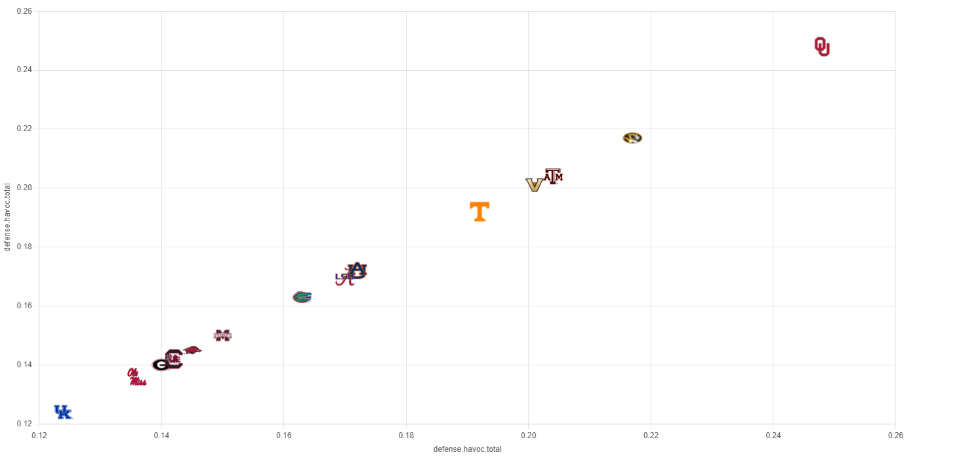Click the purple LSU logo text
Viewport: 980px width, 467px height.
[x=342, y=277]
